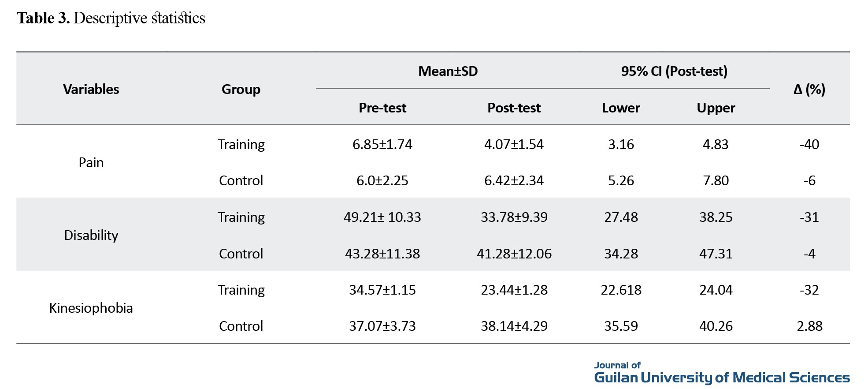This screenshot has width=868, height=389.
Task: Click the 95% CI (Post-test) header
Action: pyautogui.click(x=674, y=71)
